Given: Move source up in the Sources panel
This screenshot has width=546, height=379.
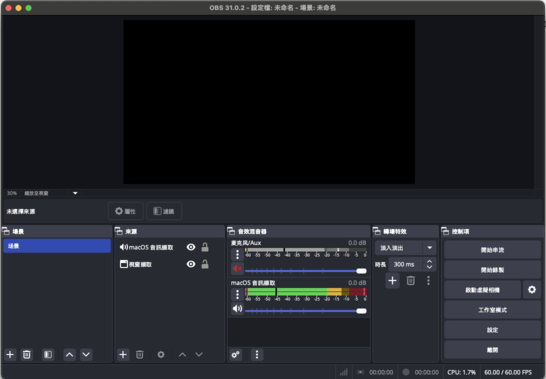Looking at the screenshot, I should click(x=182, y=355).
